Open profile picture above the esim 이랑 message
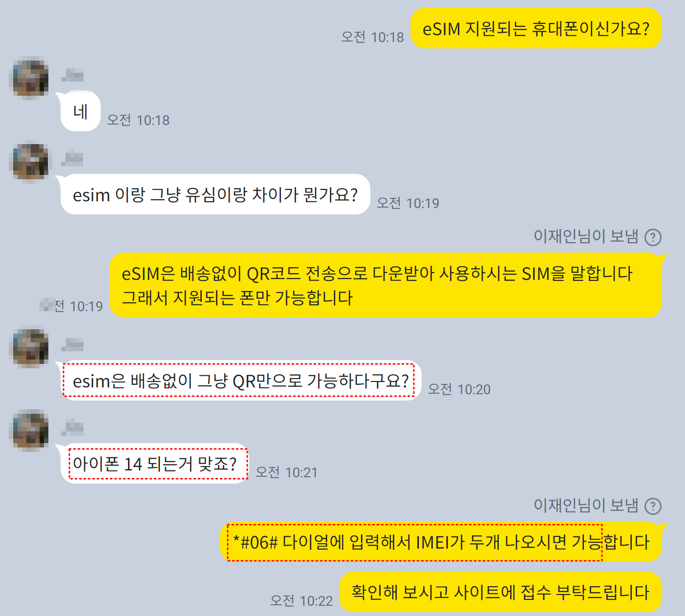This screenshot has height=616, width=685. coord(29,161)
